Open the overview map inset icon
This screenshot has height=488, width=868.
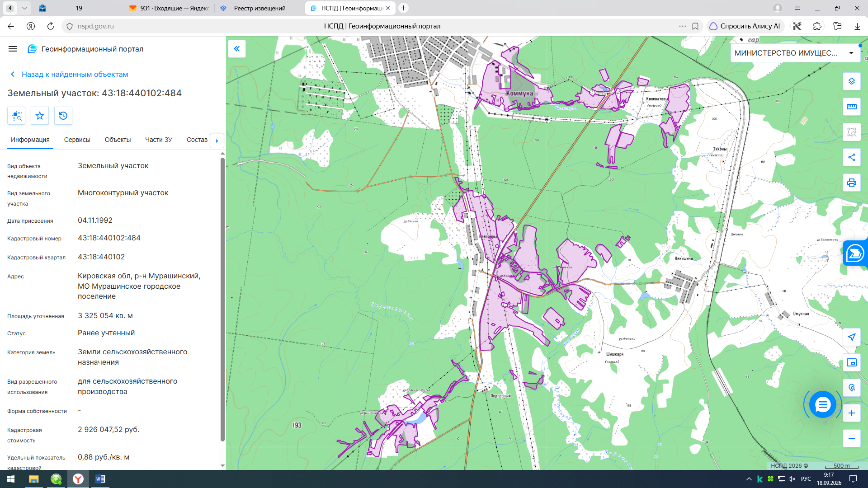pos(852,362)
